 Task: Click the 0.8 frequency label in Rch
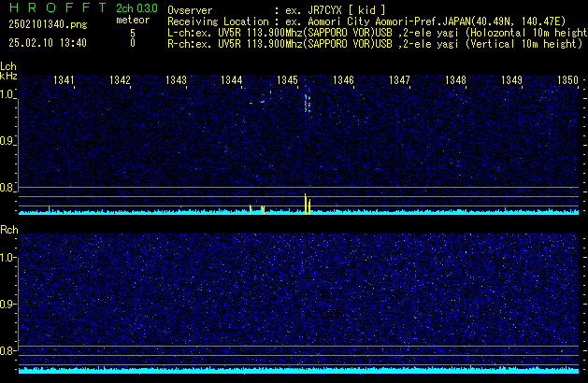tap(7, 350)
